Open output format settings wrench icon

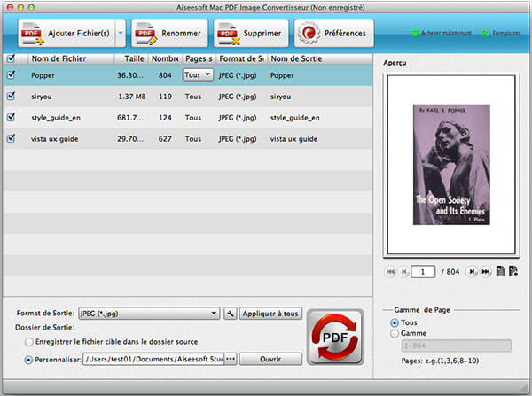pos(230,313)
